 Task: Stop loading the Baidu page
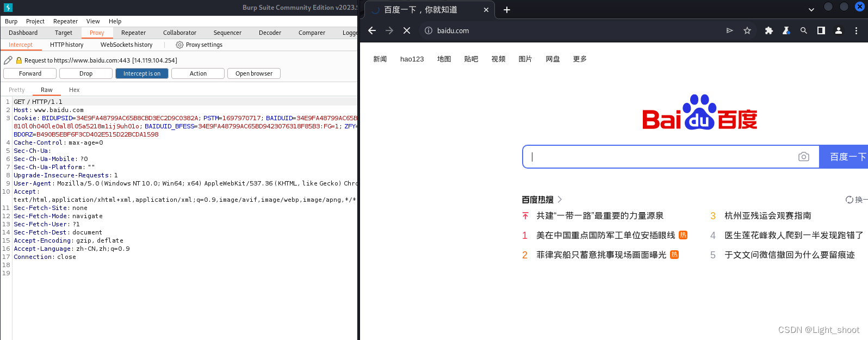pyautogui.click(x=407, y=30)
